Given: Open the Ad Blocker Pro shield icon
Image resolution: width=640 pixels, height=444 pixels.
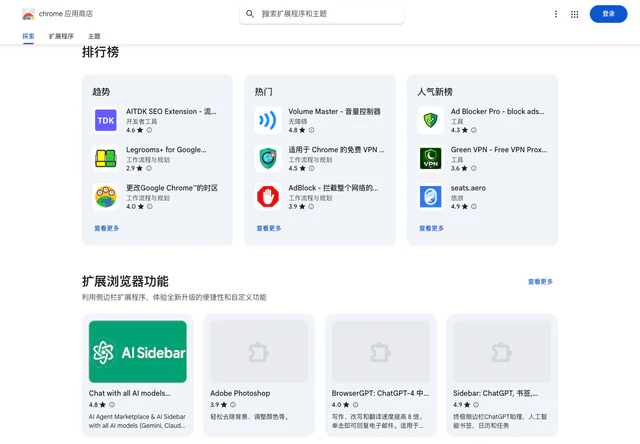Looking at the screenshot, I should tap(431, 120).
